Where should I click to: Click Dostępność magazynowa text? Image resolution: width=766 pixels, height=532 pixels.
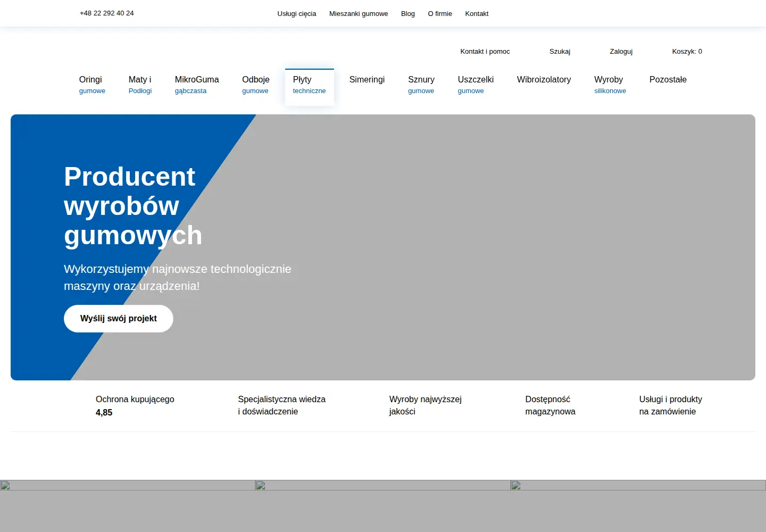click(550, 405)
